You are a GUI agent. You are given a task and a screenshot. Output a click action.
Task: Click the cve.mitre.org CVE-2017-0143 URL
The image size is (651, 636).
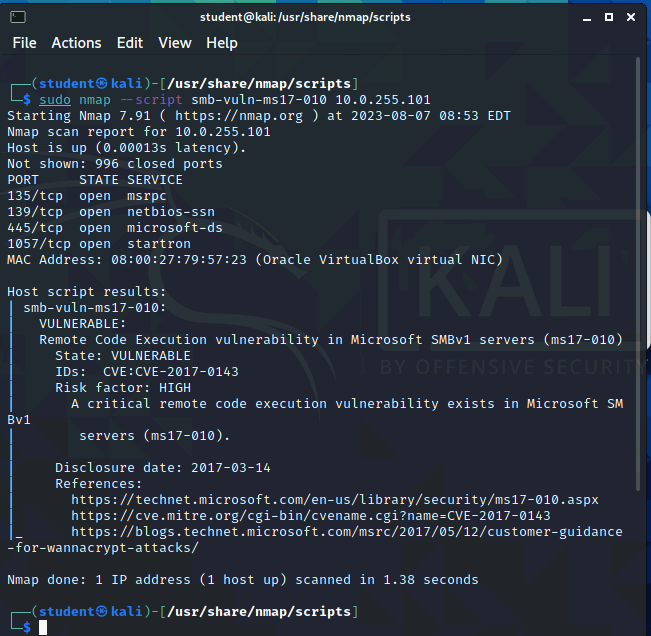pos(311,516)
